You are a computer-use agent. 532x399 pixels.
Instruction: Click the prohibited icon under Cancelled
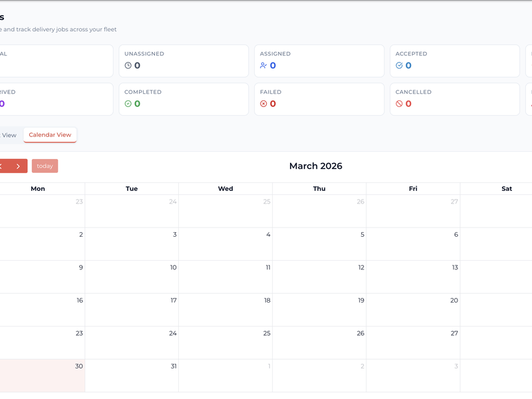point(400,104)
